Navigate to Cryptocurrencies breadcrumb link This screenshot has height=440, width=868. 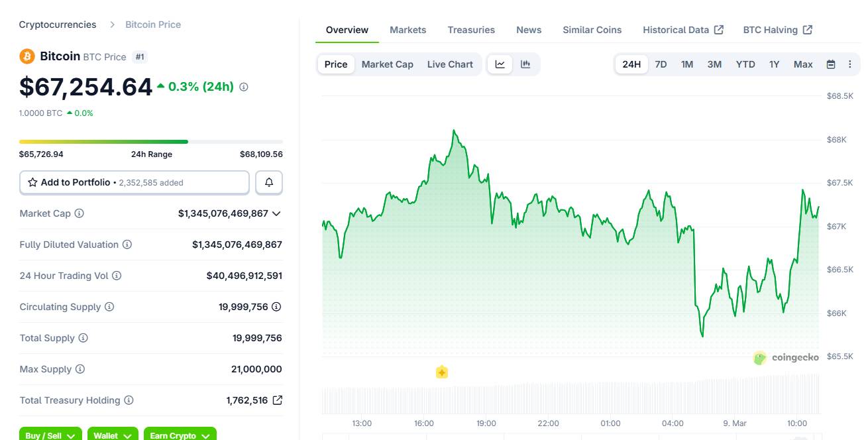pos(58,25)
